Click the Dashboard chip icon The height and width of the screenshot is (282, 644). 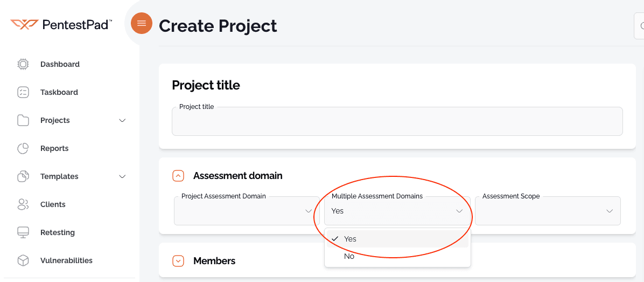coord(23,64)
